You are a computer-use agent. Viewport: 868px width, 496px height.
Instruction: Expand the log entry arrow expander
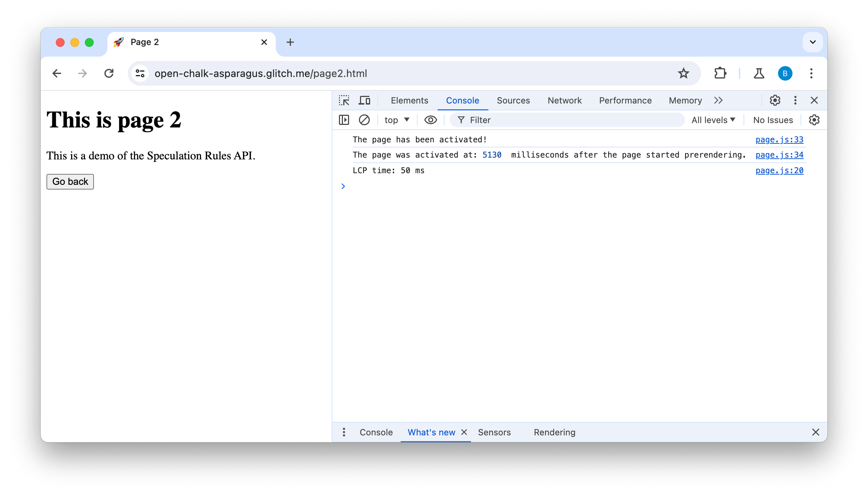(x=343, y=186)
